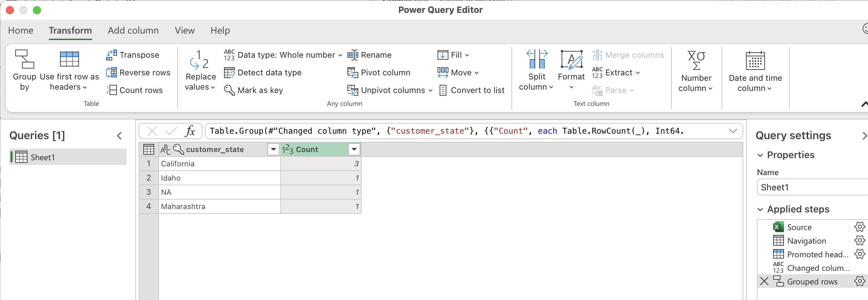Click Convert to list

click(x=472, y=90)
